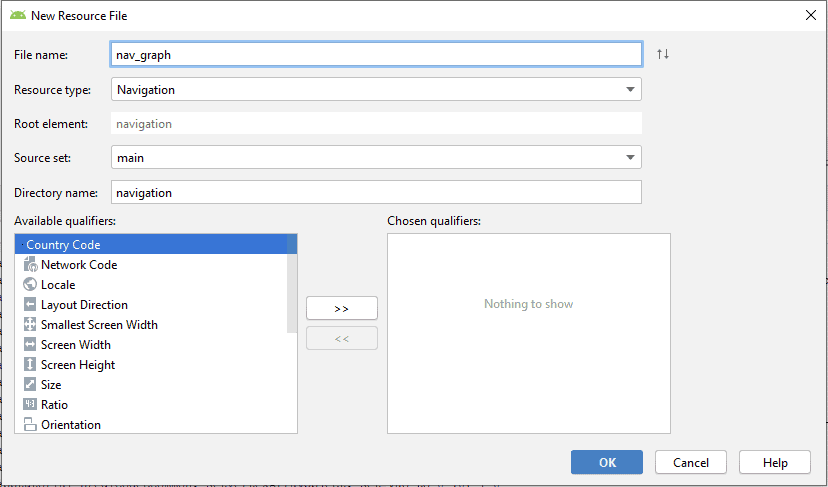Click the Layout Direction icon
Image resolution: width=828 pixels, height=487 pixels.
tap(30, 305)
